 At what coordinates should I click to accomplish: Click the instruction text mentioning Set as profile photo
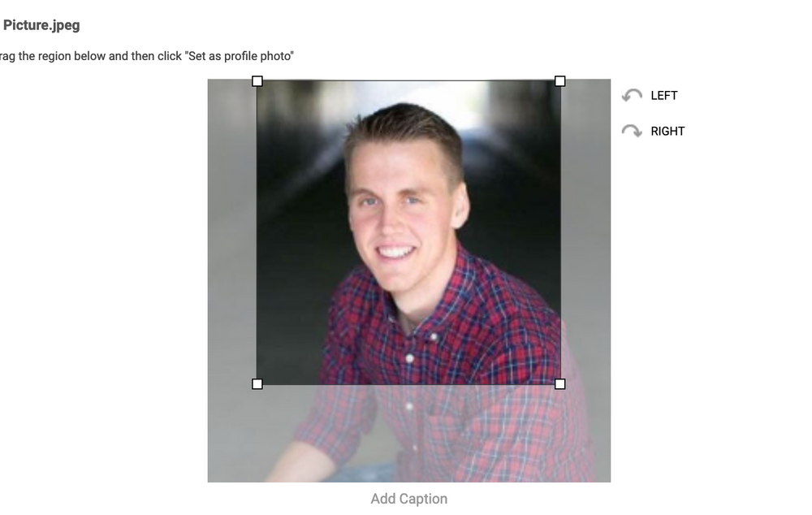[146, 55]
